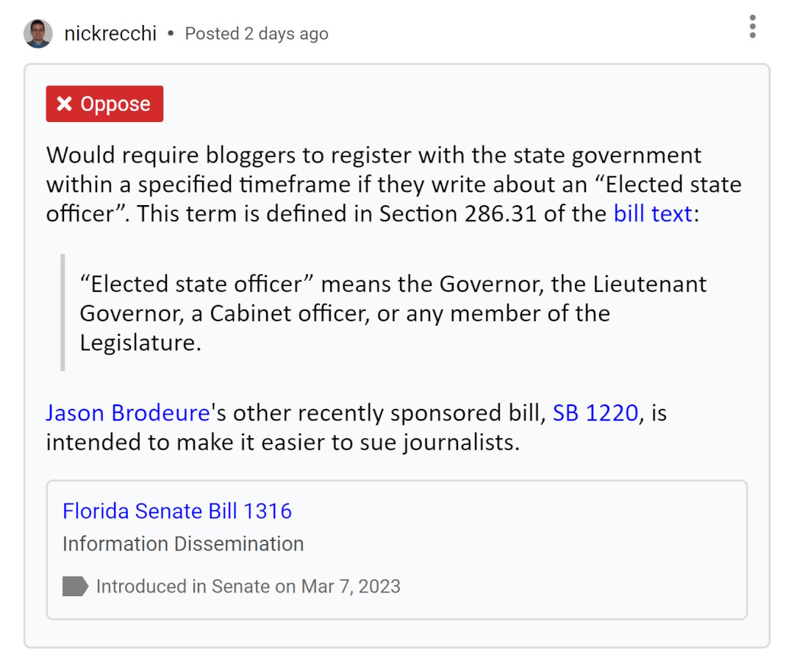Open the Florida Senate Bill 1316 link
The height and width of the screenshot is (672, 794).
(177, 511)
